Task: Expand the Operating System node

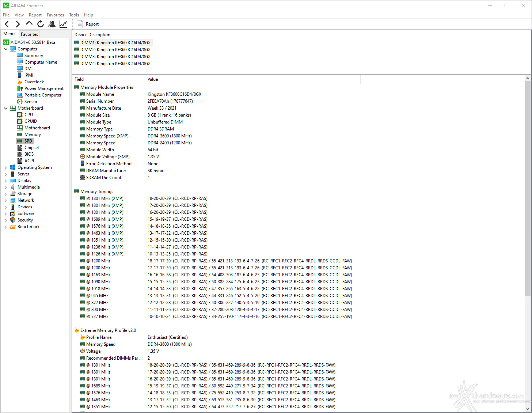Action: click(x=6, y=167)
